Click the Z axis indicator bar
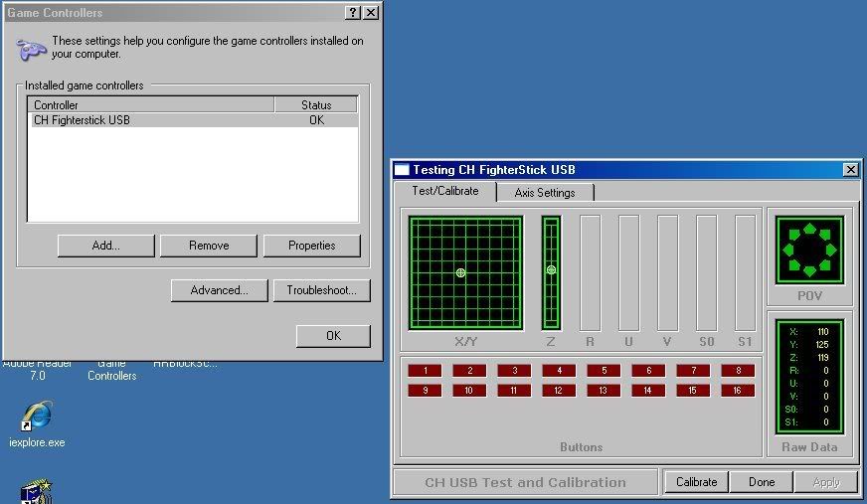This screenshot has width=867, height=504. 551,273
